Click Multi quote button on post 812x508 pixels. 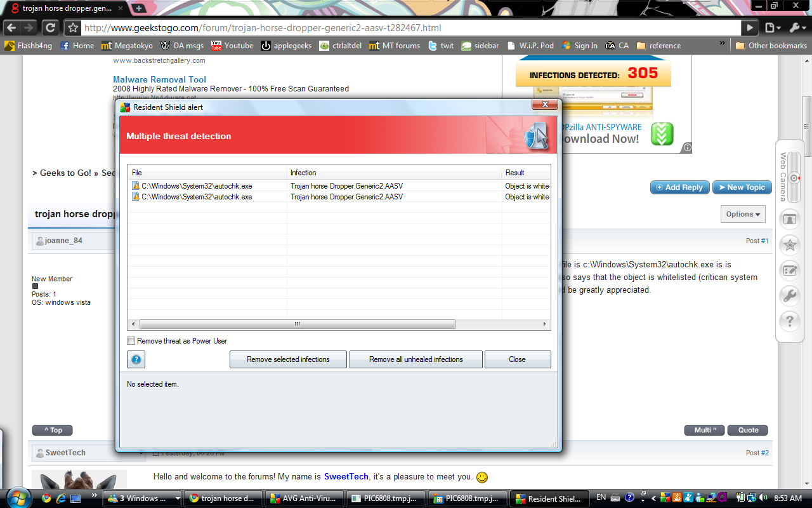click(x=705, y=430)
